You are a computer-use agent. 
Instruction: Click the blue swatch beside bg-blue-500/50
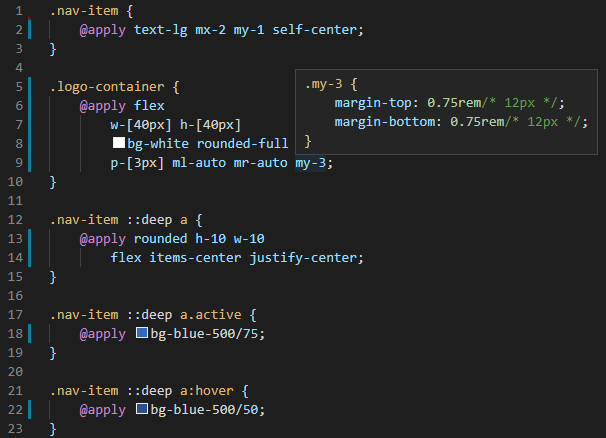(x=141, y=410)
